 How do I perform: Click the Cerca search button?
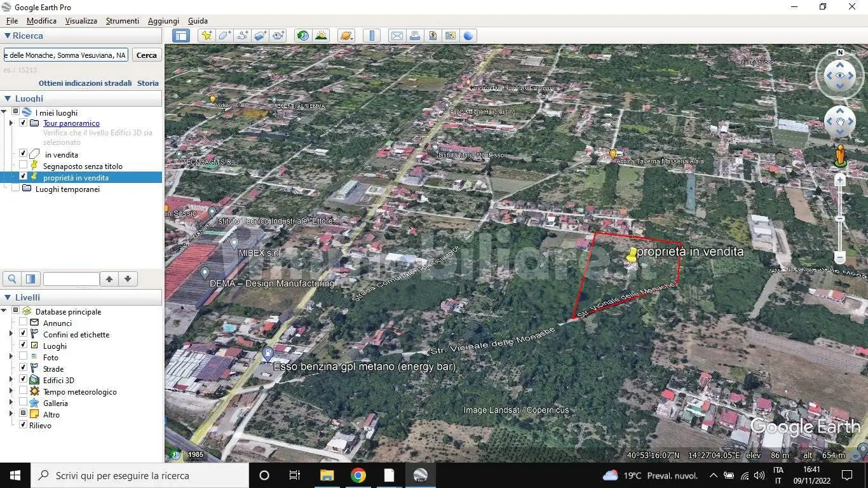[x=147, y=55]
